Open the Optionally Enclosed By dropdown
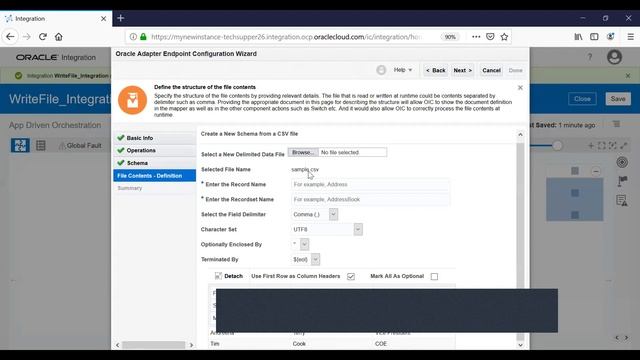Viewport: 640px width, 360px height. coord(304,244)
